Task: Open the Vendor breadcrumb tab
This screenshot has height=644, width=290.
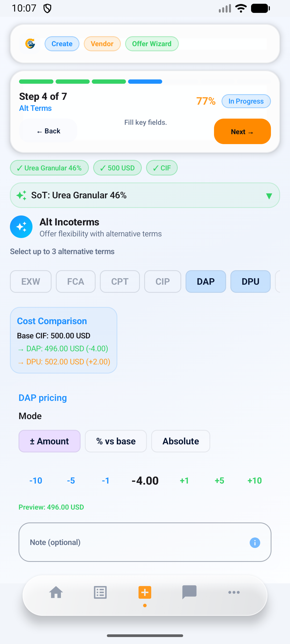Action: pos(102,44)
